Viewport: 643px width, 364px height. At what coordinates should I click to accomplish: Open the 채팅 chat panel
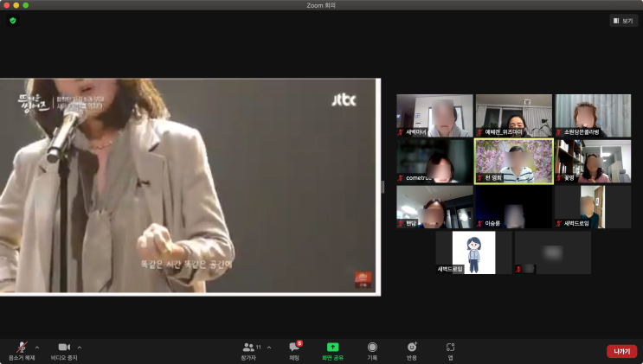(x=294, y=351)
